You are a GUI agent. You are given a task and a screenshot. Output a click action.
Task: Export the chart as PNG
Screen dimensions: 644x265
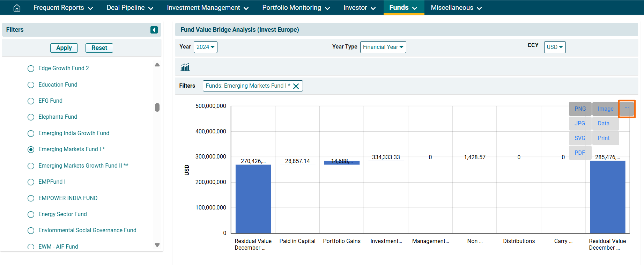pos(580,109)
